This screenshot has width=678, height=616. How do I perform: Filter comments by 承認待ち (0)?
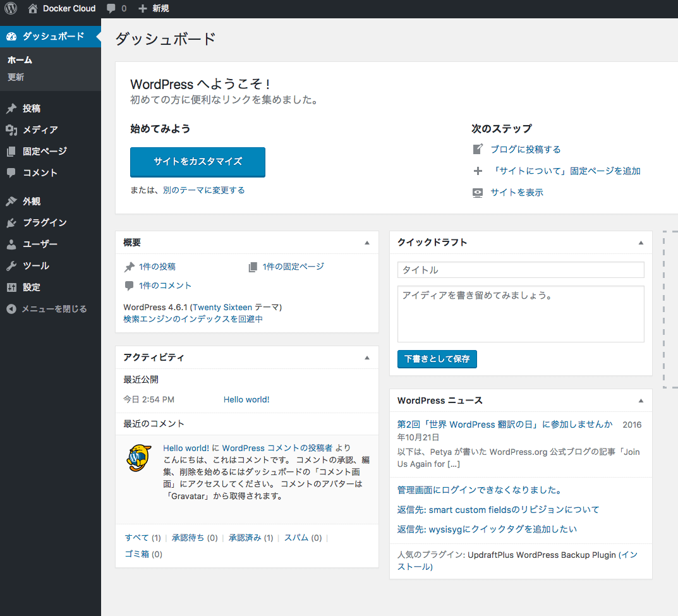pos(195,538)
